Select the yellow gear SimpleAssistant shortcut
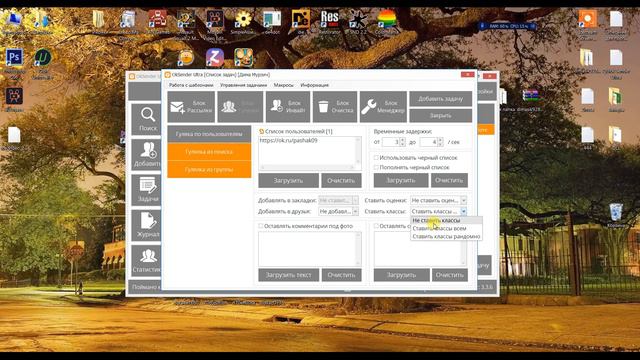The image size is (640, 360). coord(243,19)
